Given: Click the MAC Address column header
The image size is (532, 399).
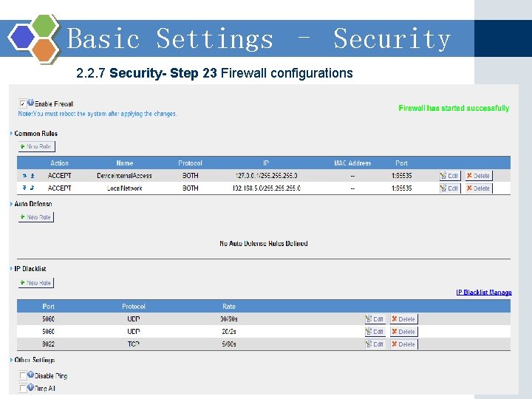Looking at the screenshot, I should (352, 163).
